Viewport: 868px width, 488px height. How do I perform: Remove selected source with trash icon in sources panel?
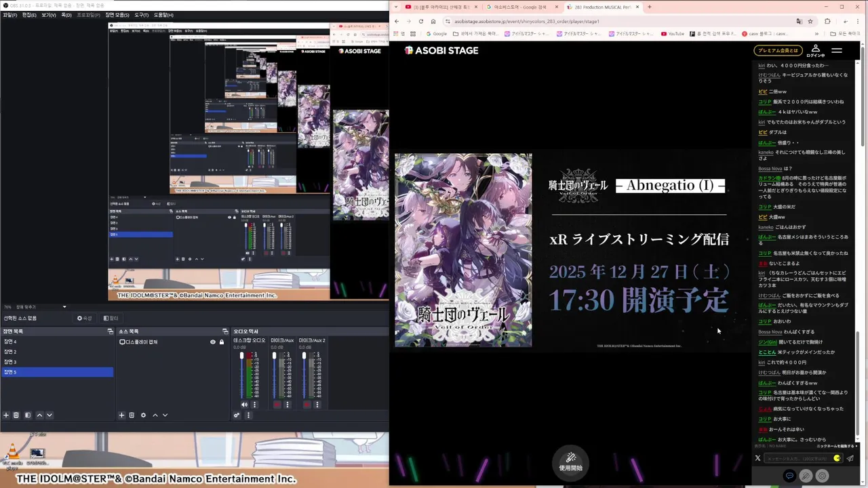[x=132, y=415]
